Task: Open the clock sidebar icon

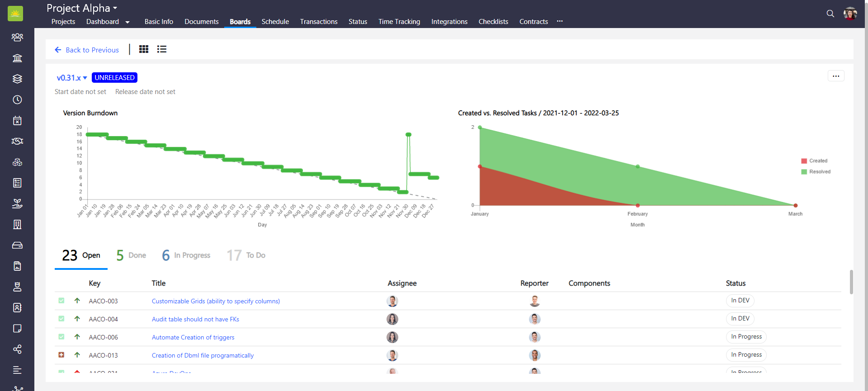Action: click(17, 99)
